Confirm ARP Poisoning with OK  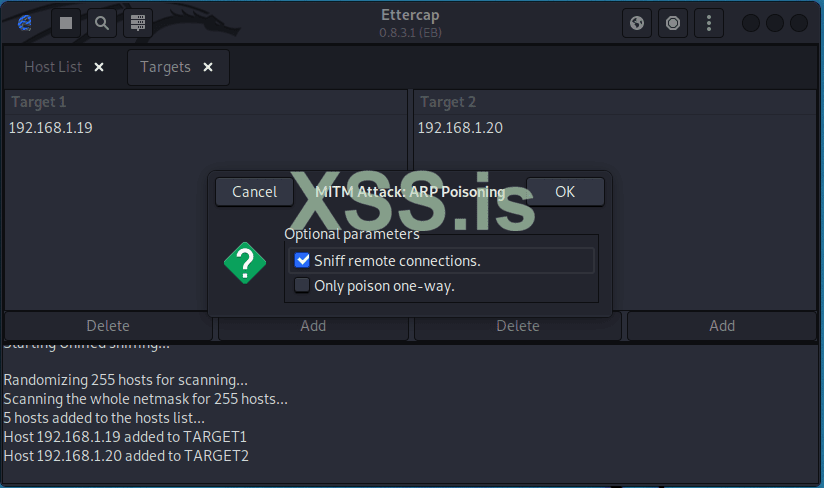565,192
